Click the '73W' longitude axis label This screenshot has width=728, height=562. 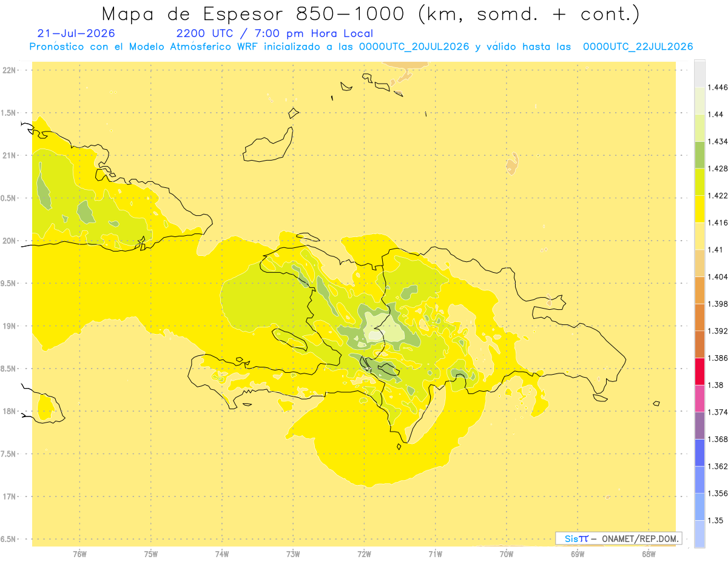tap(293, 554)
